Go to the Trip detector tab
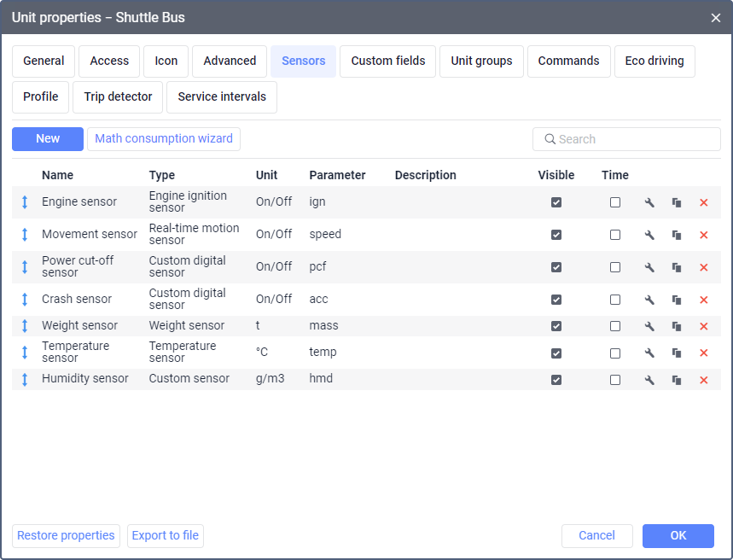Screen dimensions: 733x560 118,97
